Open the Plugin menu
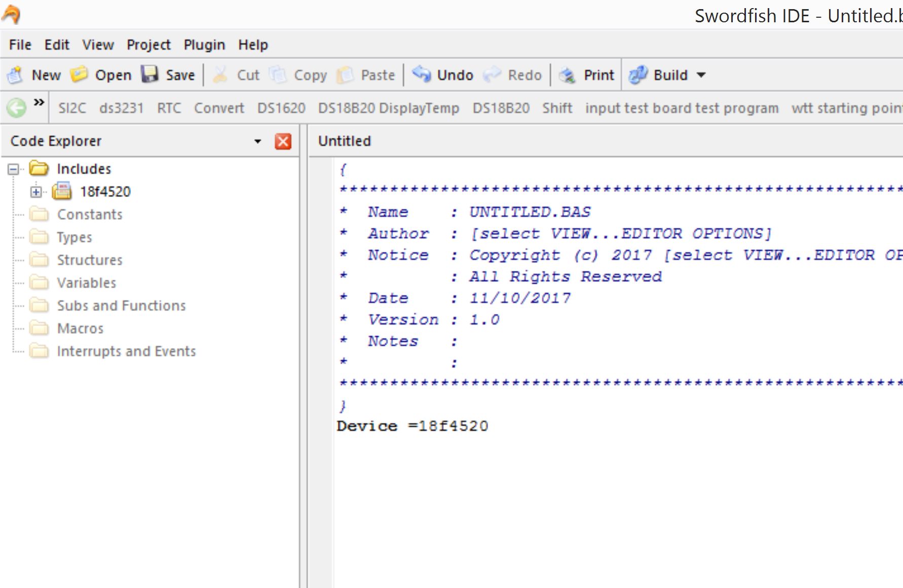Screen dimensions: 903x588 point(204,45)
